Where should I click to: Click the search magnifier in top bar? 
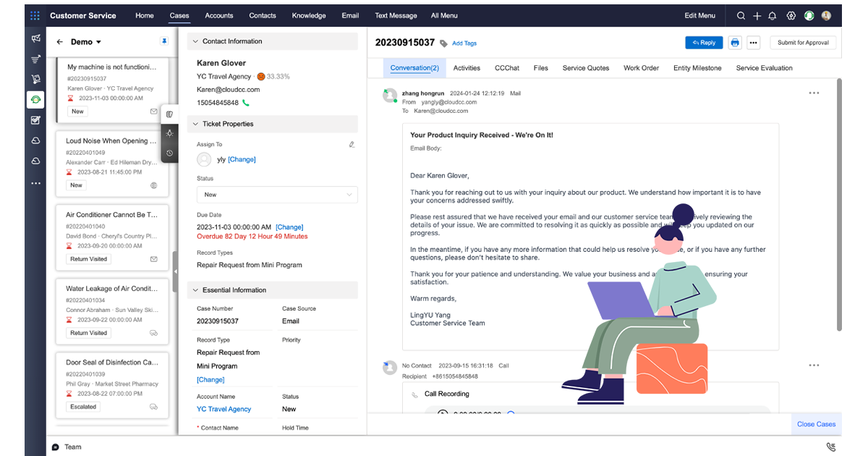[741, 15]
